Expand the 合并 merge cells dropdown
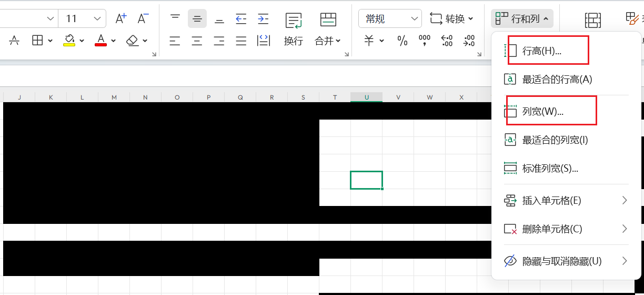 (x=328, y=41)
